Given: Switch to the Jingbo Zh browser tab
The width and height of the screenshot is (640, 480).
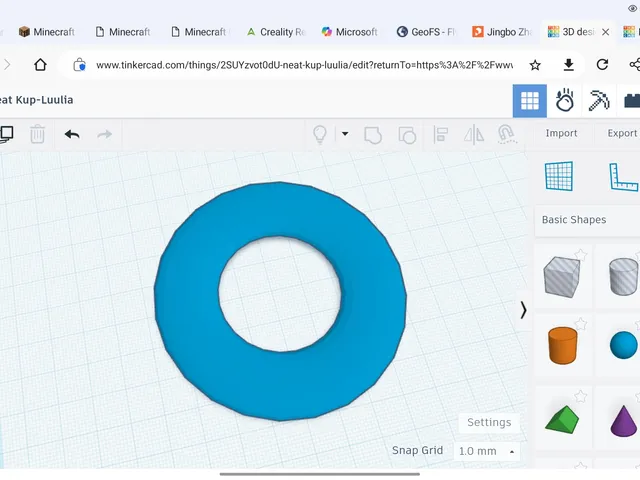Looking at the screenshot, I should [x=502, y=32].
